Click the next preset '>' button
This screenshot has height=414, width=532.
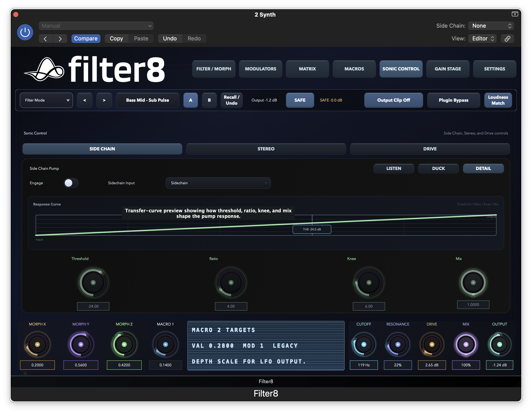pyautogui.click(x=104, y=100)
